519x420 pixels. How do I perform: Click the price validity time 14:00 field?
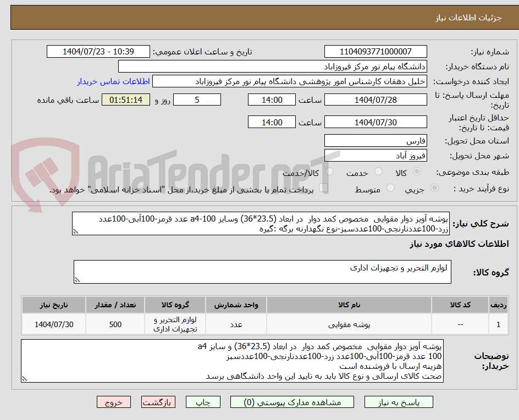click(272, 122)
